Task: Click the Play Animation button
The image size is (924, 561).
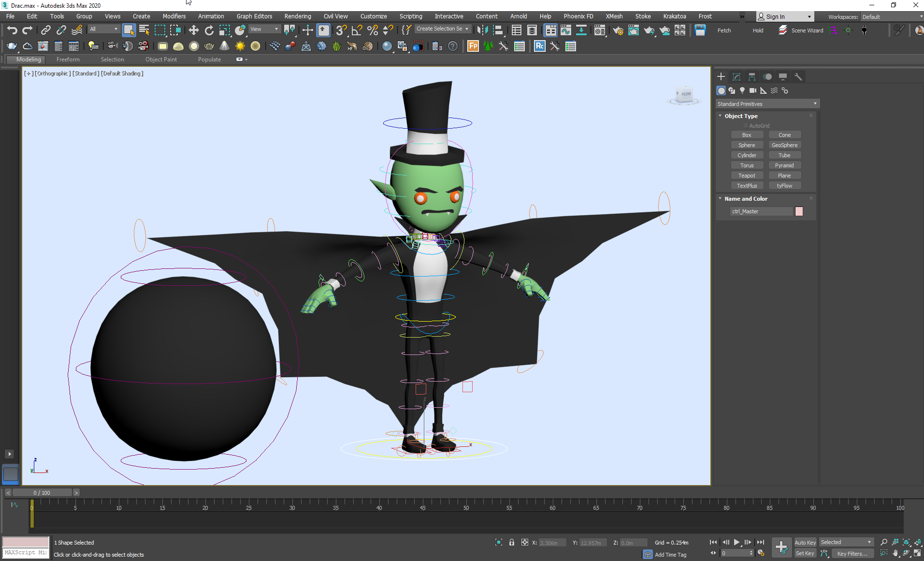Action: tap(736, 542)
